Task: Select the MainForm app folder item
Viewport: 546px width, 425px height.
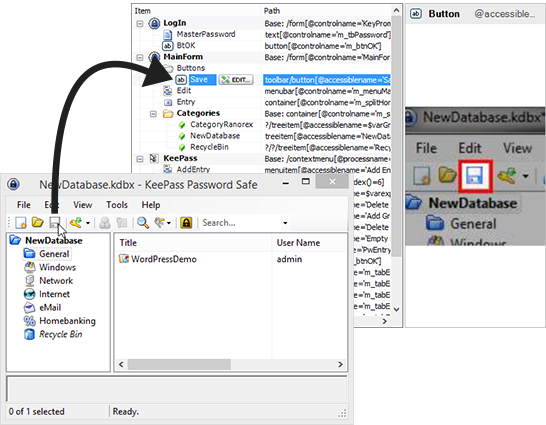Action: (183, 57)
